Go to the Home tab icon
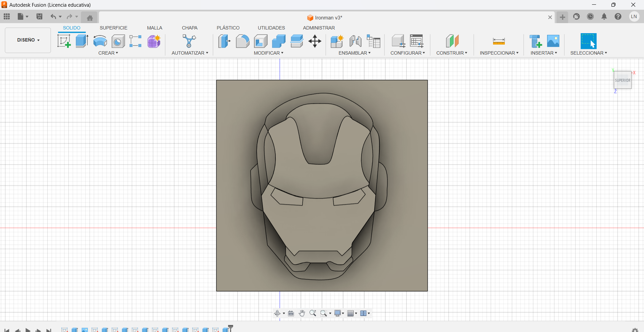Image resolution: width=644 pixels, height=332 pixels. 90,18
